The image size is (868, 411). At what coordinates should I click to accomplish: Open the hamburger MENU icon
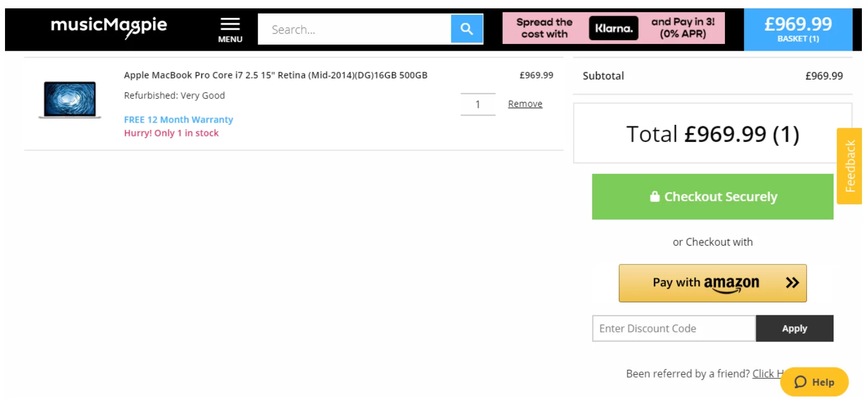[230, 30]
